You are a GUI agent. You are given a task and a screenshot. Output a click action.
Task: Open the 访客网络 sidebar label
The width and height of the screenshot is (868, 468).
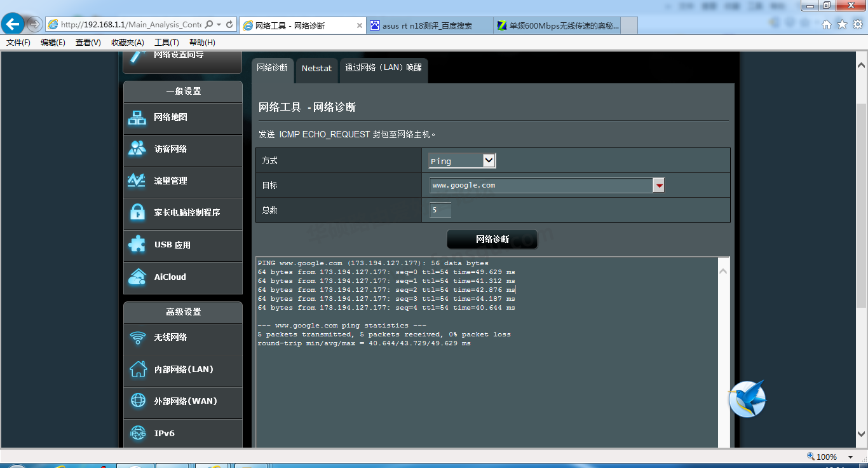pos(170,149)
